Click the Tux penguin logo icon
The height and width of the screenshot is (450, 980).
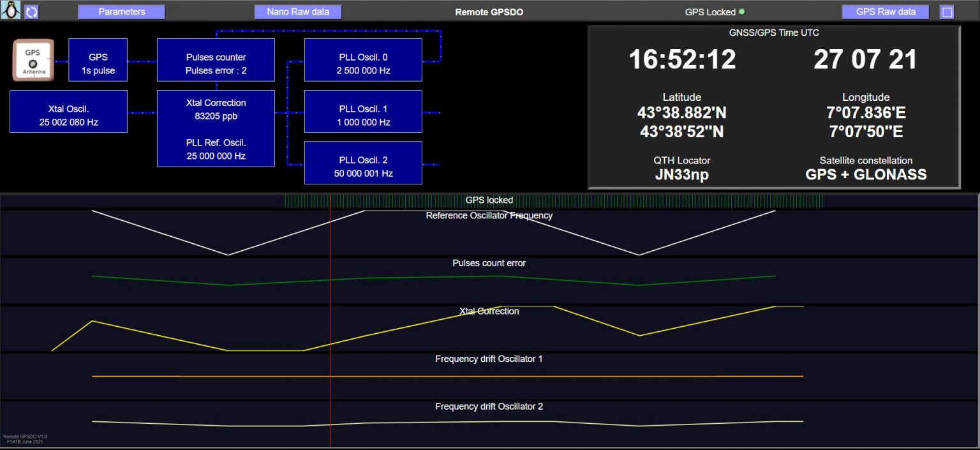pos(10,11)
